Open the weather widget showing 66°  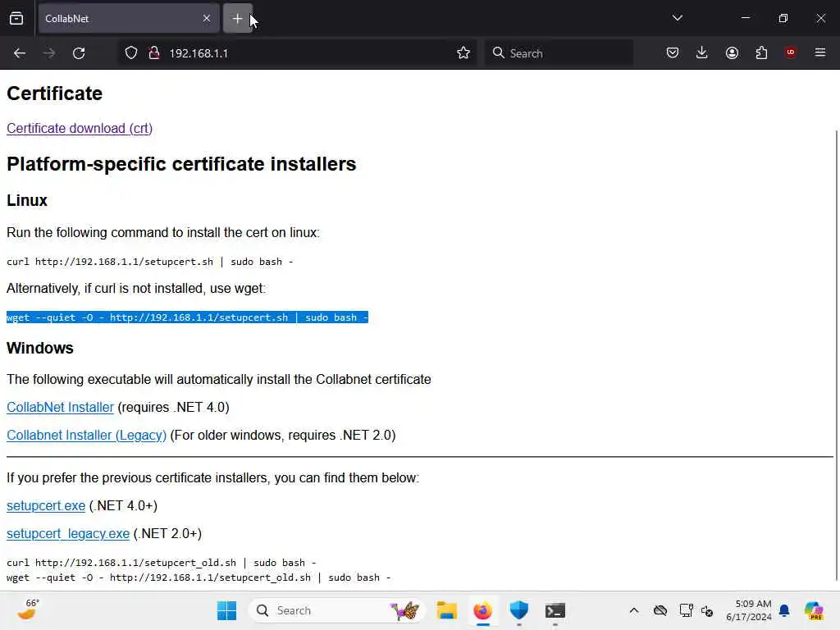(x=28, y=610)
